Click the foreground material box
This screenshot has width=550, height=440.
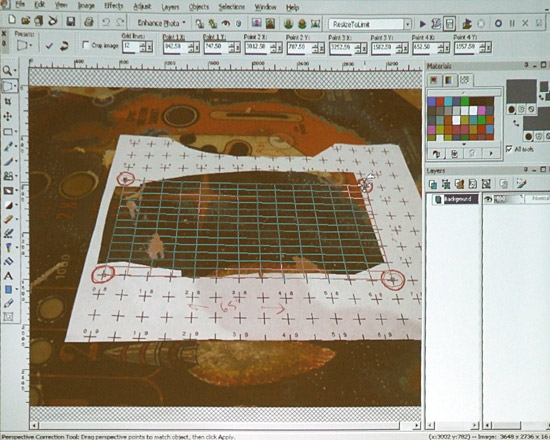[x=521, y=91]
